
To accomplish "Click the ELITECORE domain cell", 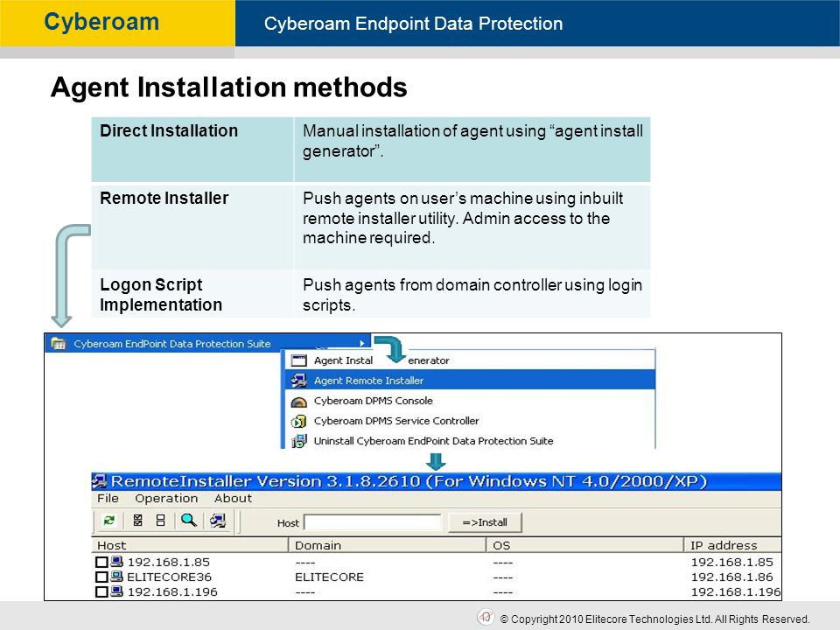I will tap(329, 577).
